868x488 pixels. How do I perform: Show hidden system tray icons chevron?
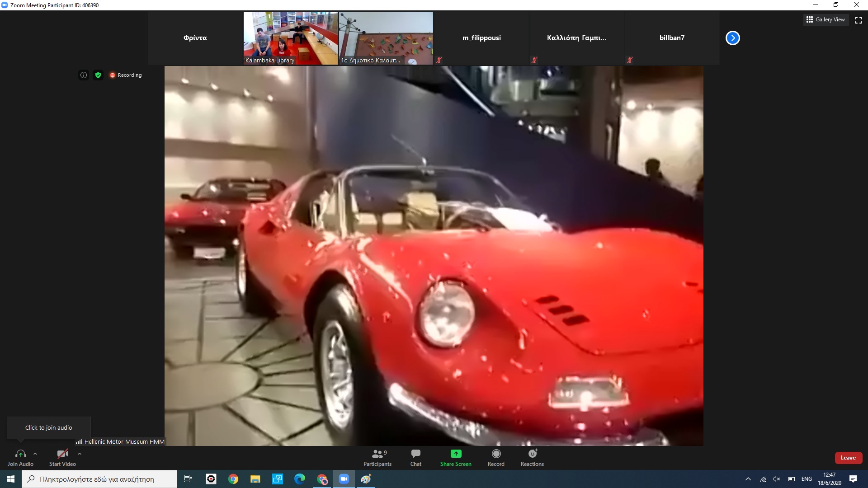point(748,479)
